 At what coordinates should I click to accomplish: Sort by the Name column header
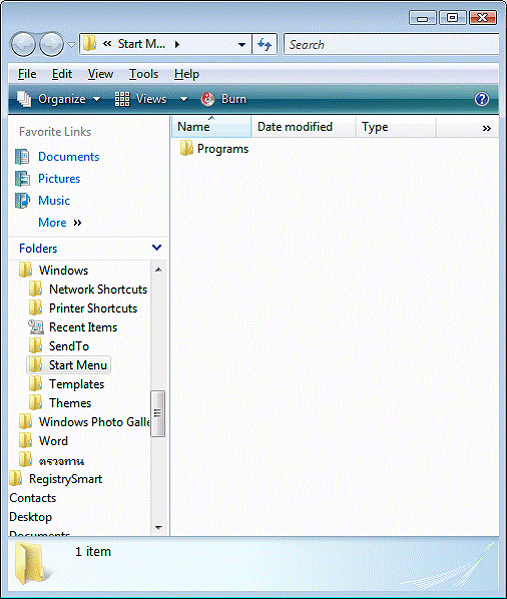click(x=212, y=127)
